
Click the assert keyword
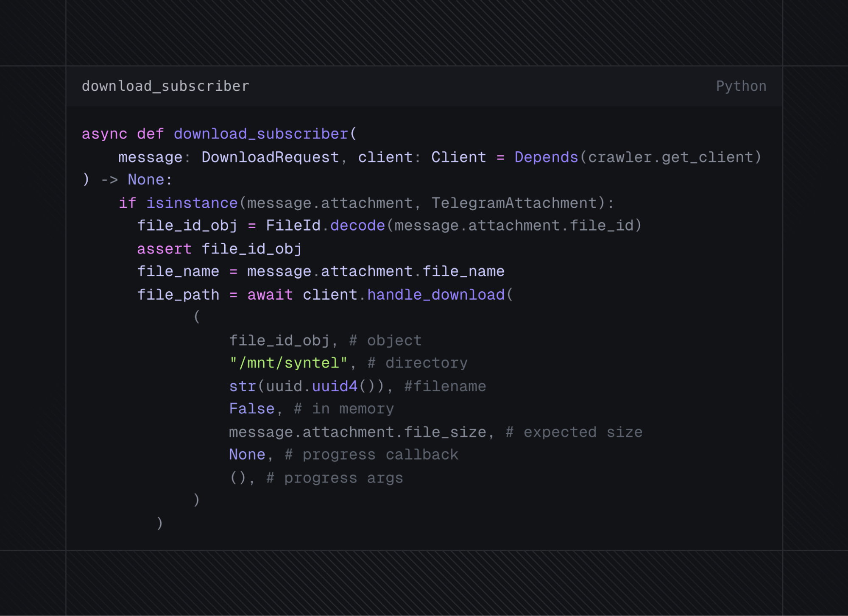164,249
